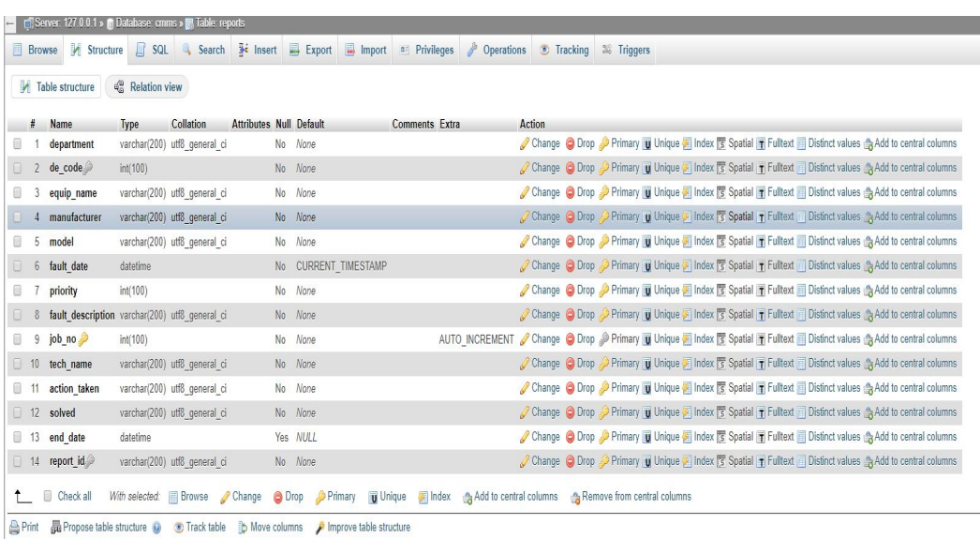Click Improve table structure wrench icon

[320, 527]
